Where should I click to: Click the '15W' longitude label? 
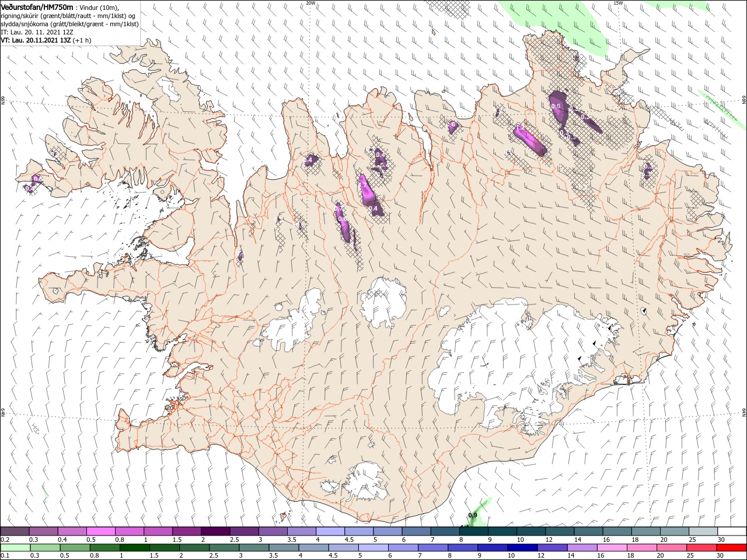(x=618, y=3)
